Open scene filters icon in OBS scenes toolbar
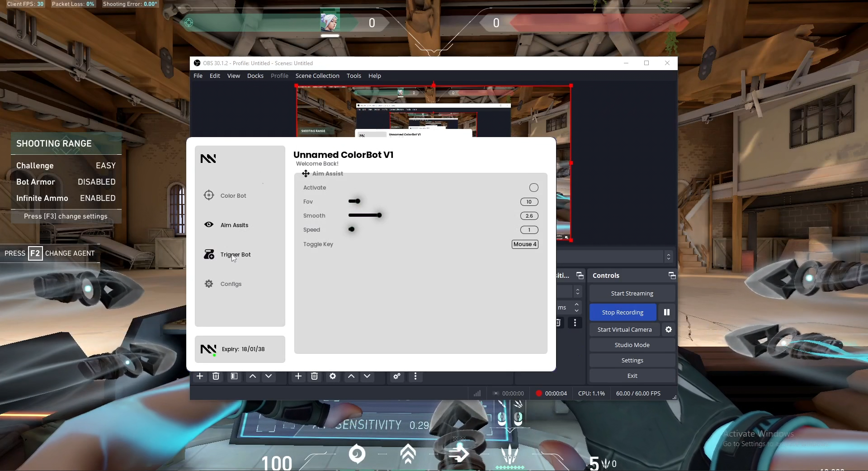 pos(234,376)
